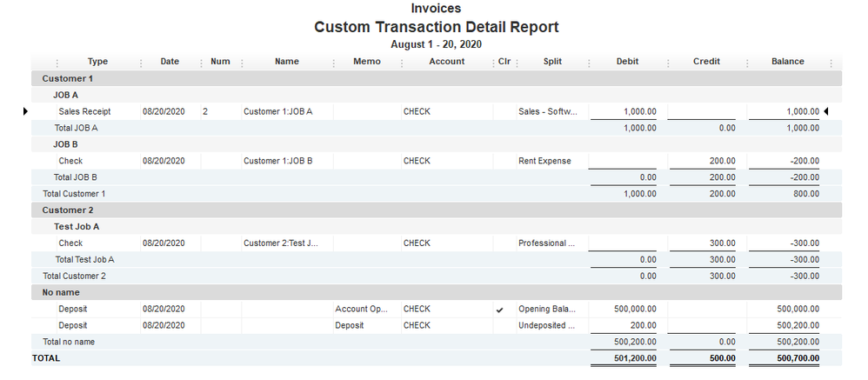Click the dotted handle left of Type header
This screenshot has height=380, width=868.
click(x=57, y=63)
